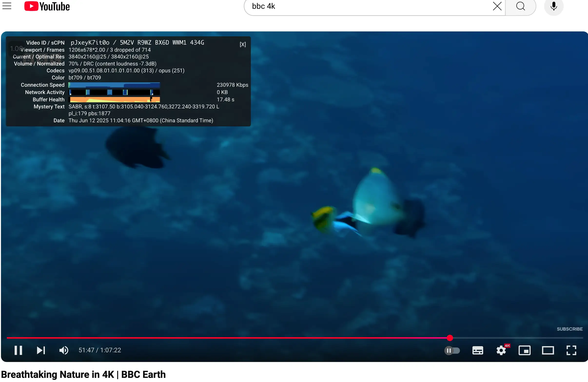
Task: Click inside the search input field
Action: [346, 6]
